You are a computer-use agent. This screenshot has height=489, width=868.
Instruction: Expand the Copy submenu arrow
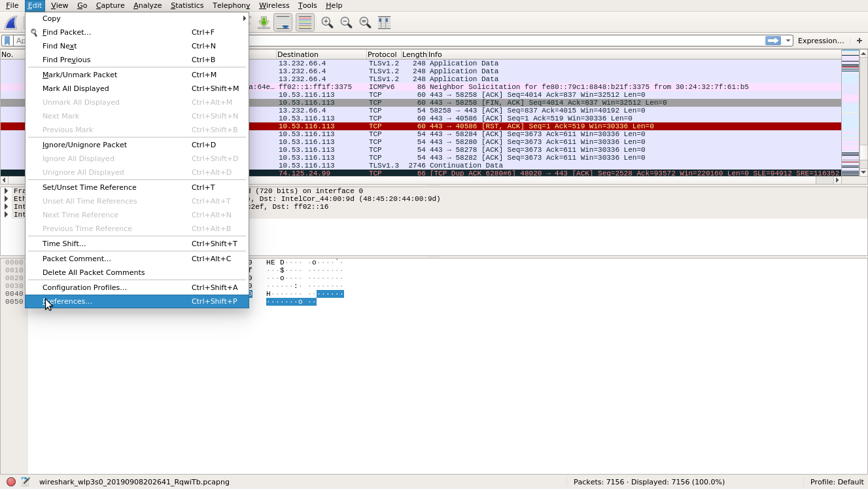245,18
